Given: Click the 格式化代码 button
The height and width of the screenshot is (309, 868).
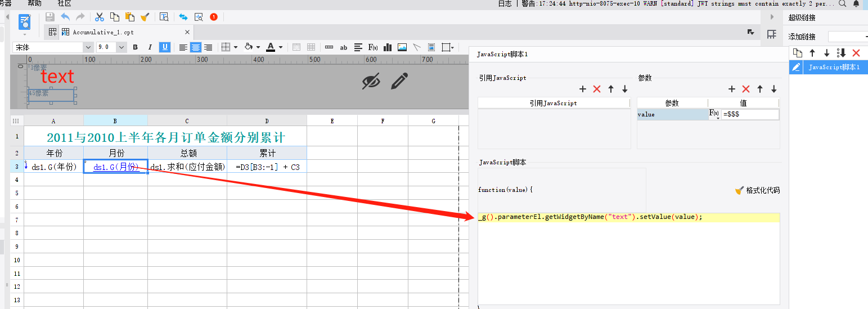Looking at the screenshot, I should [757, 190].
